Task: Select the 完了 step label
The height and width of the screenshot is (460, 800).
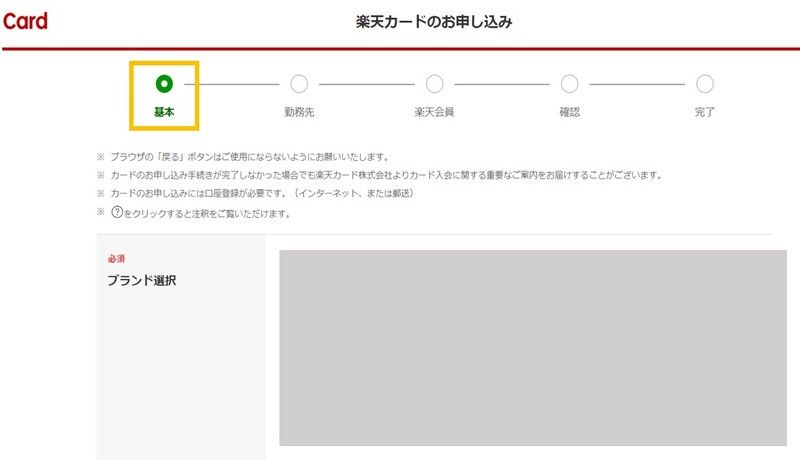Action: point(705,112)
